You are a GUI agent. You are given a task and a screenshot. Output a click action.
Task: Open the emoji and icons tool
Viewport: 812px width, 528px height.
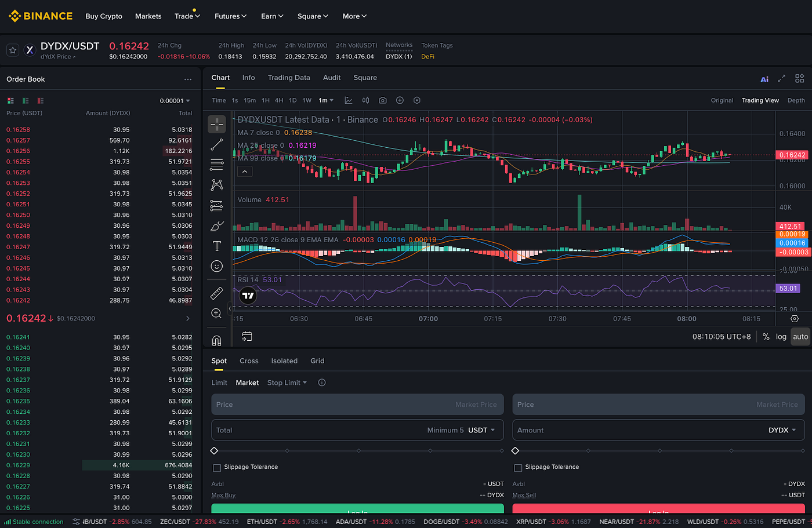217,266
